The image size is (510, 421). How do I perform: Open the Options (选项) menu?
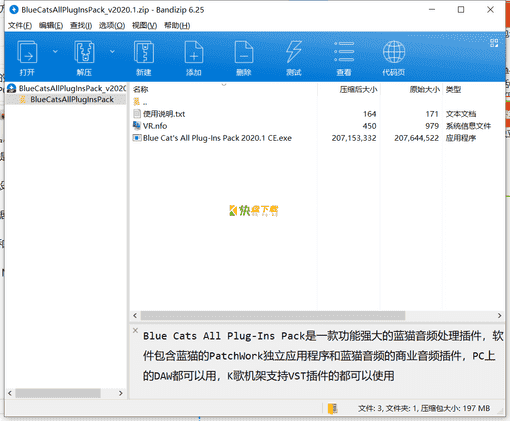pyautogui.click(x=112, y=25)
